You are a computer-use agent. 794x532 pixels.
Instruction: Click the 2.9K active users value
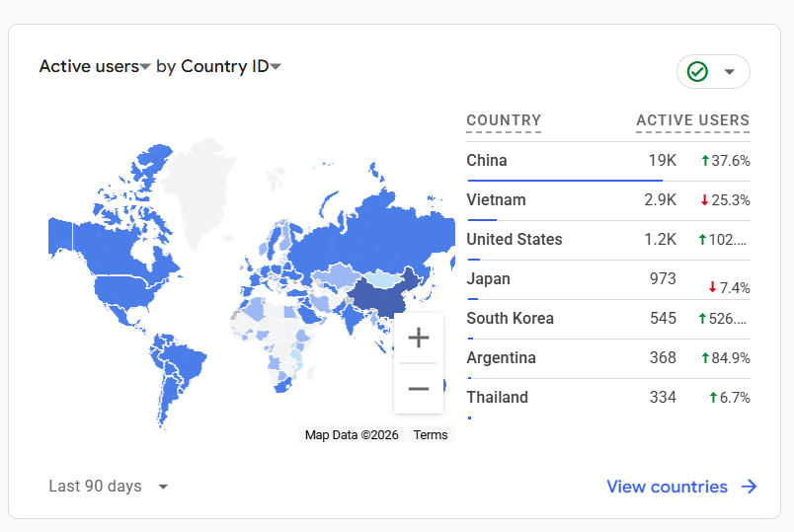click(661, 200)
